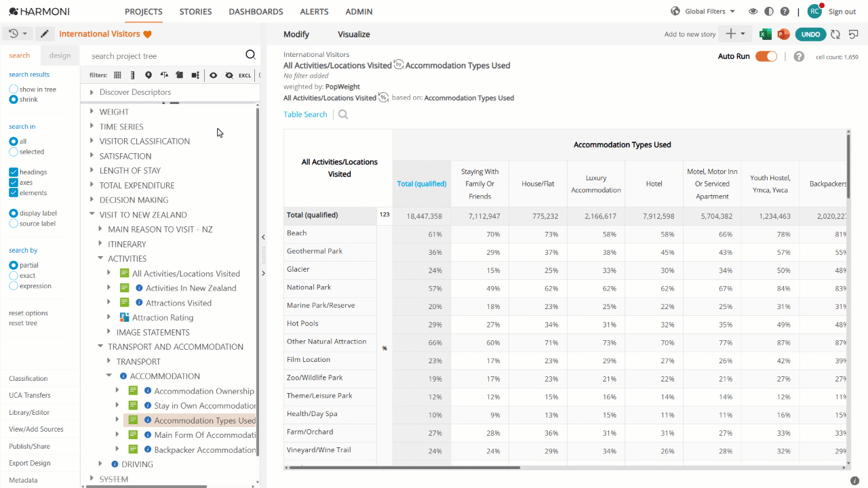This screenshot has width=868, height=488.
Task: Open the history clock dropdown
Action: click(x=18, y=34)
